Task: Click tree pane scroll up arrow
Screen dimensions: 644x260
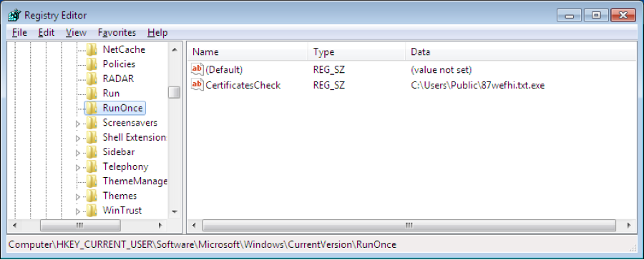Action: point(174,49)
